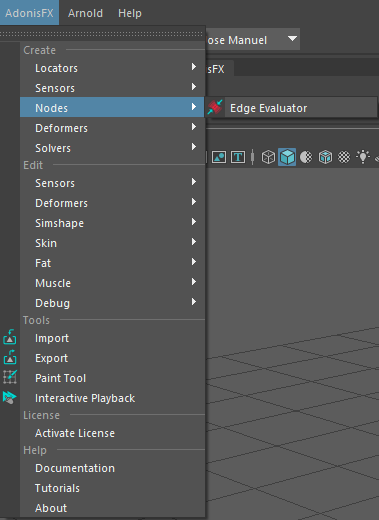The image size is (379, 520).
Task: Open the Arnold menu
Action: click(x=85, y=13)
